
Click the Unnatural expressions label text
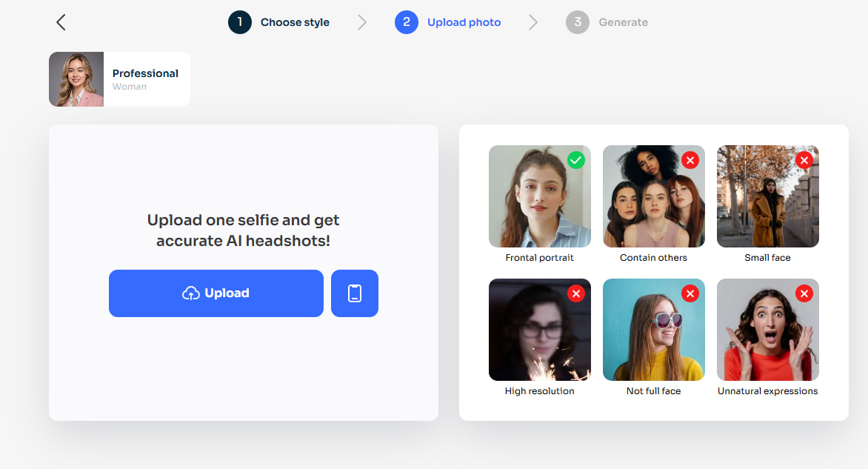pos(767,391)
